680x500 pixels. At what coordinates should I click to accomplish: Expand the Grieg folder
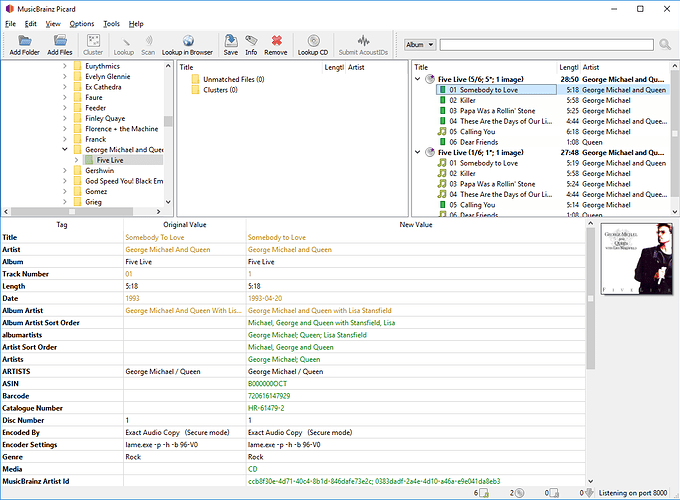pos(65,202)
